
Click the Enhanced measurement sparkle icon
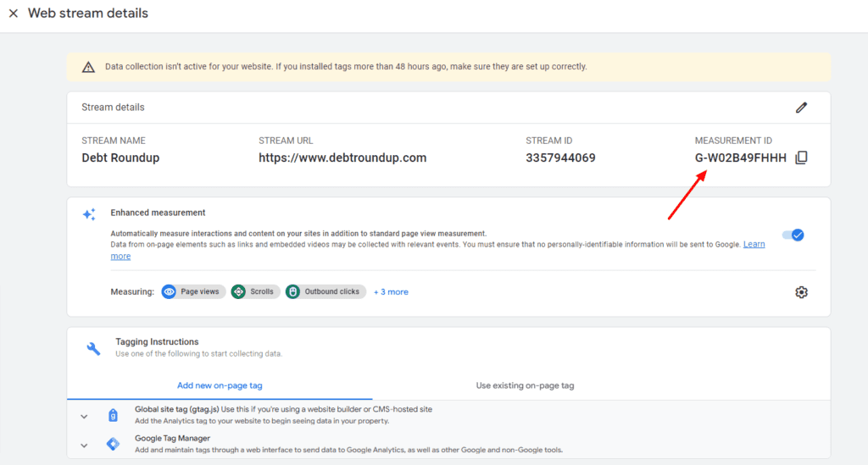point(89,214)
